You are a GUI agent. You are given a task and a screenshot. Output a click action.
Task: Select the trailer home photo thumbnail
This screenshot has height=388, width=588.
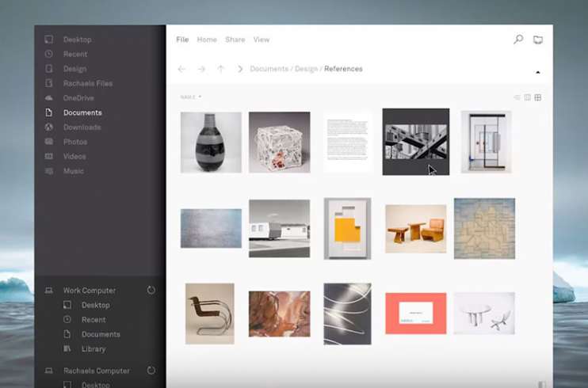pyautogui.click(x=280, y=229)
